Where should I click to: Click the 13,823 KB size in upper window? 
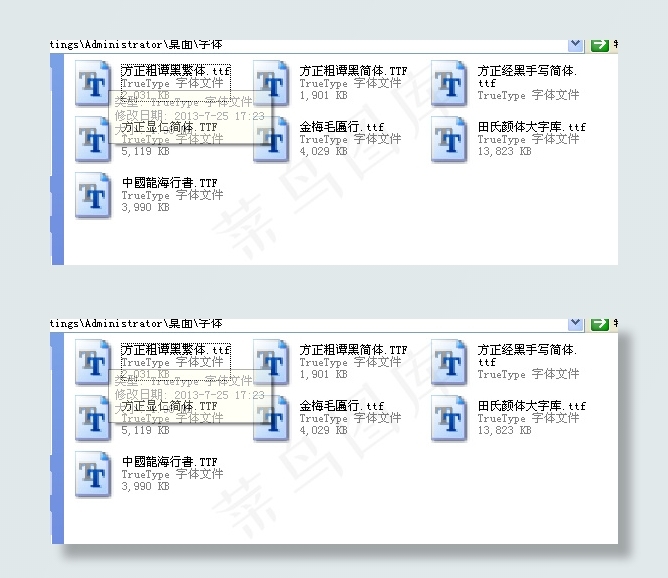click(x=504, y=151)
